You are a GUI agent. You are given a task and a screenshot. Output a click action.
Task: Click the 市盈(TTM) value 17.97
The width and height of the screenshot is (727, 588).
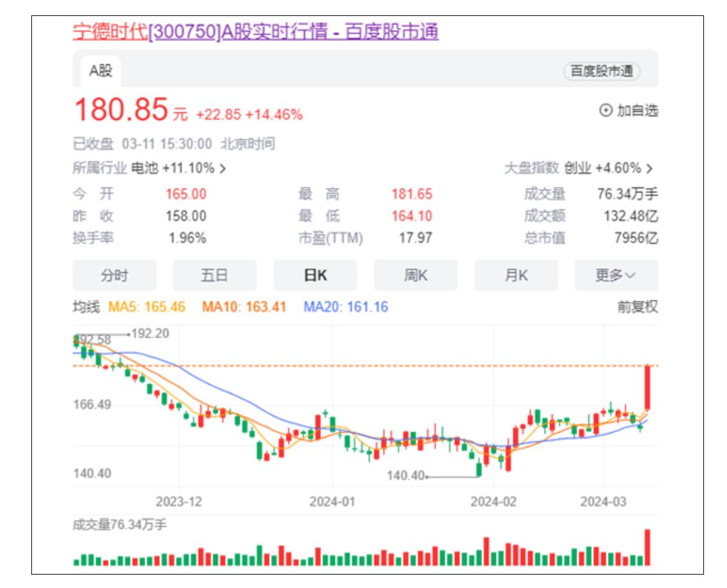pyautogui.click(x=416, y=238)
